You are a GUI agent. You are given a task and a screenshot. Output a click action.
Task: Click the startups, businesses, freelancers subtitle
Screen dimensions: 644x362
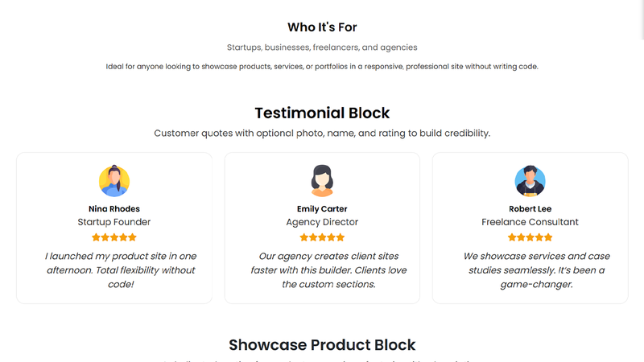point(322,47)
